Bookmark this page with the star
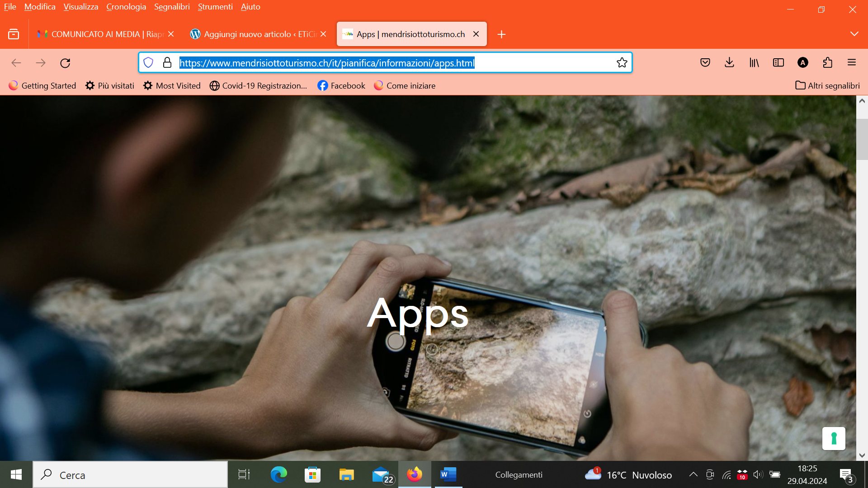The image size is (868, 488). point(622,62)
